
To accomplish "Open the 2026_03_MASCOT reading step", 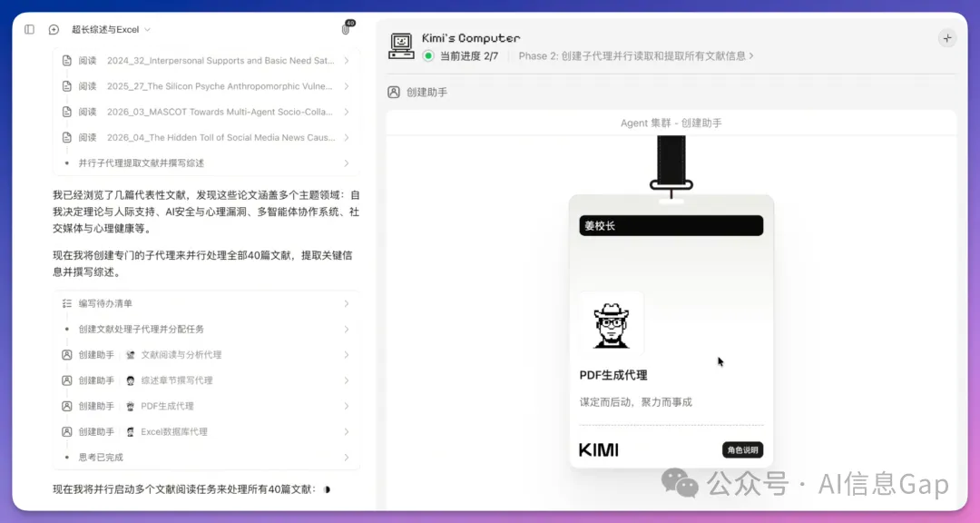I will 205,112.
